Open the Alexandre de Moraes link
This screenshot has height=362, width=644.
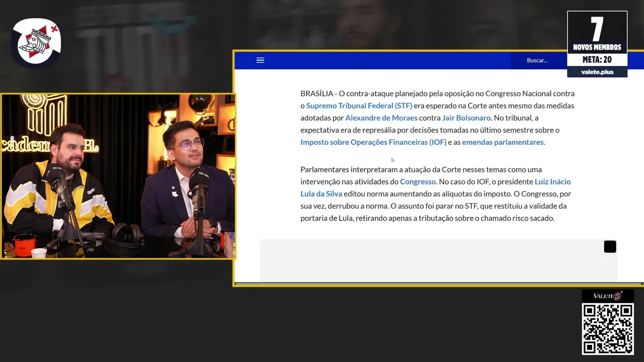point(381,118)
